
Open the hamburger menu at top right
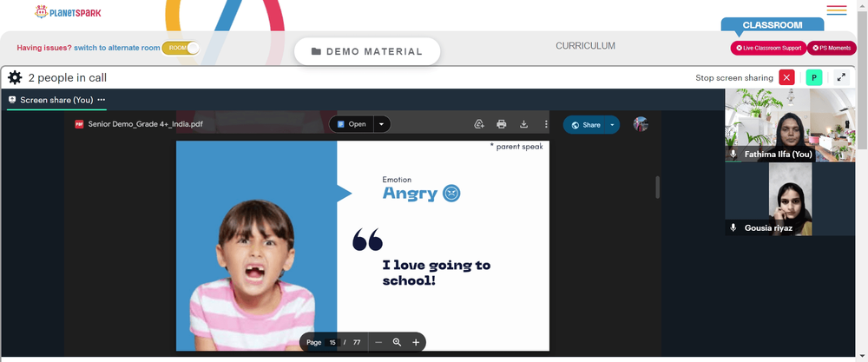coord(837,10)
